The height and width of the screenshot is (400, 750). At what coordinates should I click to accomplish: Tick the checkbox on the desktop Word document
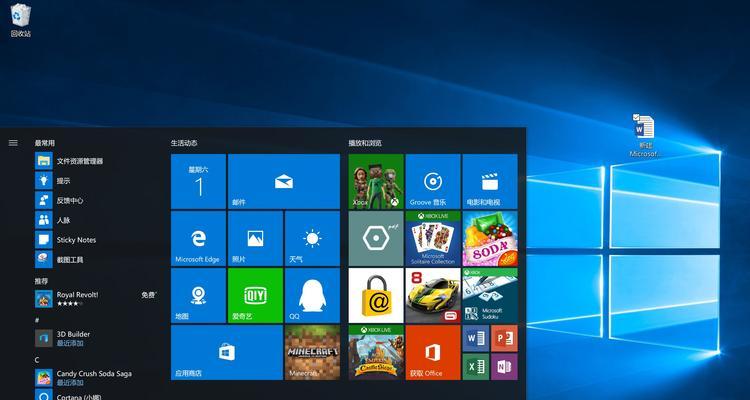[x=636, y=117]
